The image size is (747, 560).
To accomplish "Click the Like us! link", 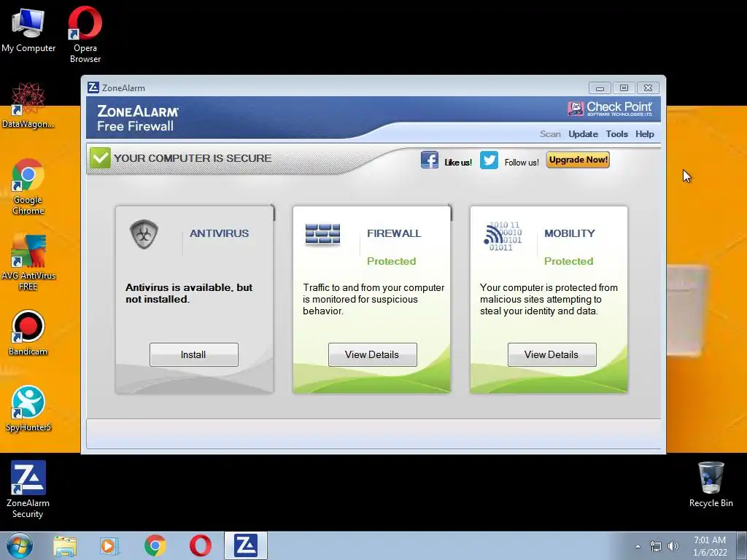I will click(458, 163).
